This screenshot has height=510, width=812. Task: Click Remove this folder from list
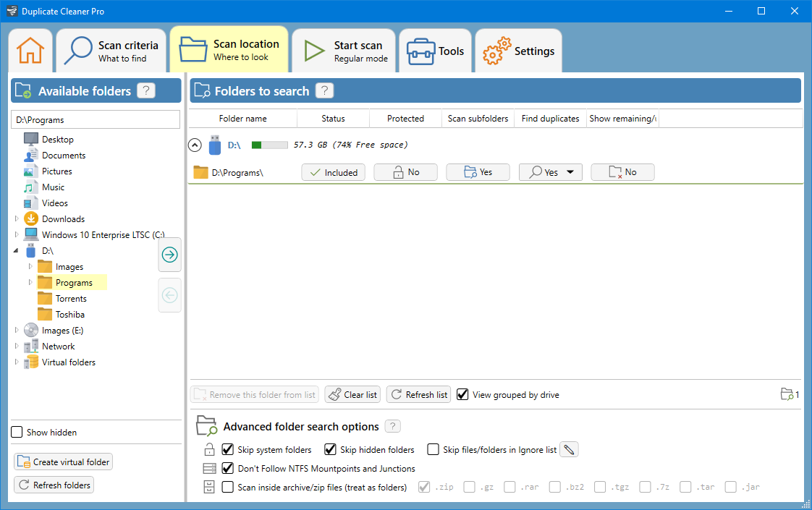tap(255, 394)
